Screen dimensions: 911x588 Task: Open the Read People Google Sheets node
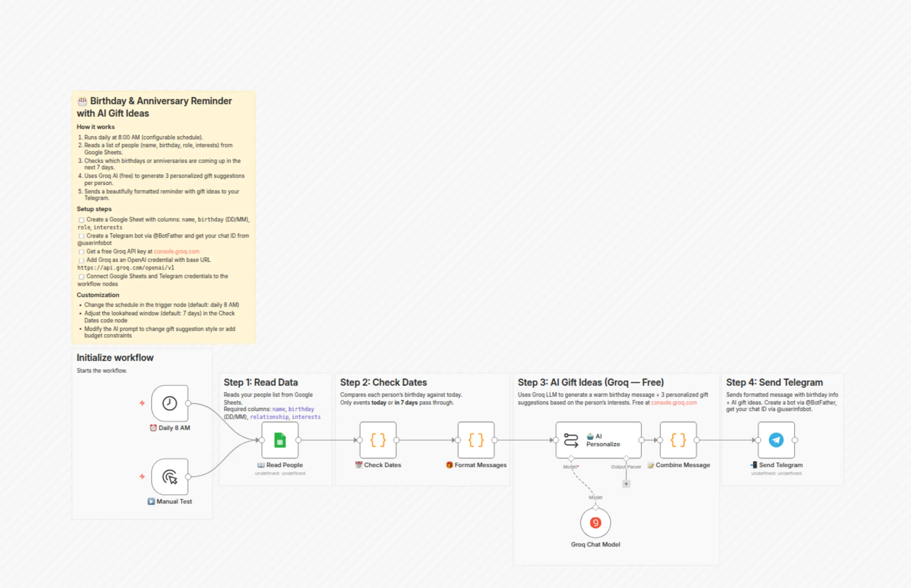pyautogui.click(x=280, y=440)
